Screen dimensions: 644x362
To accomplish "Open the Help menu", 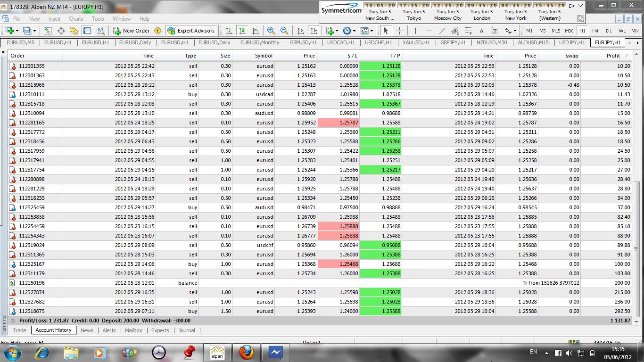I will (x=144, y=19).
